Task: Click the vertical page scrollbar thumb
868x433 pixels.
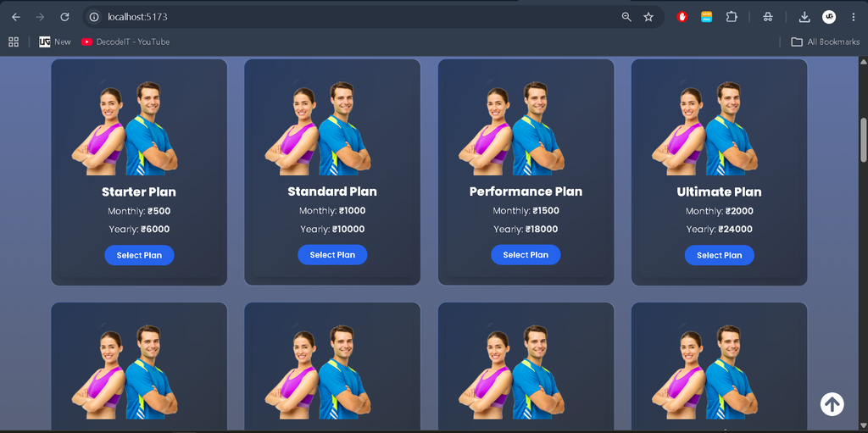Action: [864, 140]
